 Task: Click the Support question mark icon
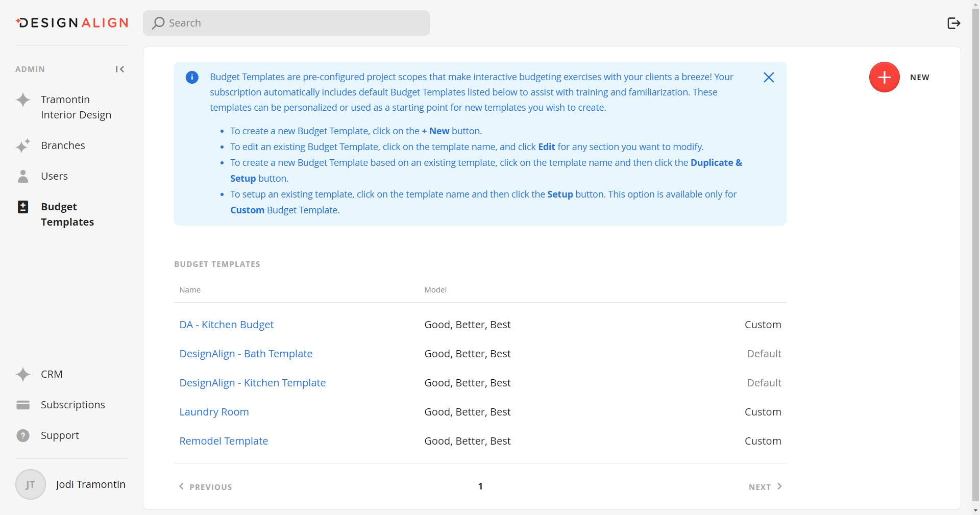[23, 435]
